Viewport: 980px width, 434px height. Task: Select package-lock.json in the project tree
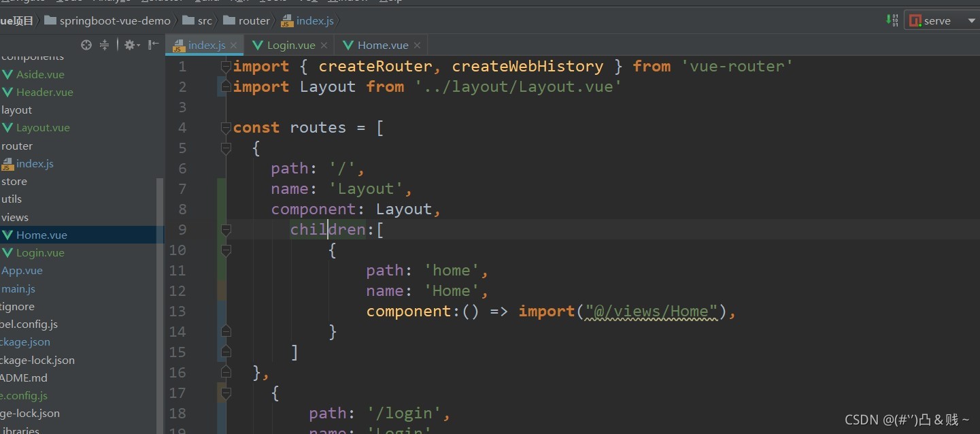click(x=37, y=360)
